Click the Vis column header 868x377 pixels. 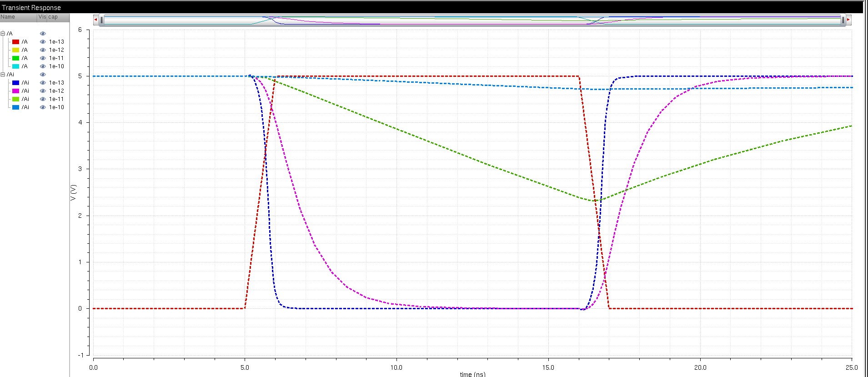[42, 17]
